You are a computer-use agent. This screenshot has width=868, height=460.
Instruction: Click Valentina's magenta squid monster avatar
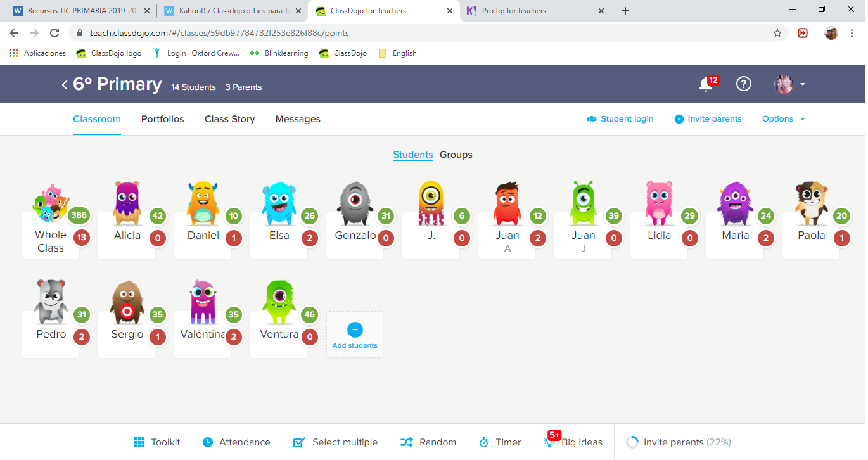[x=203, y=302]
